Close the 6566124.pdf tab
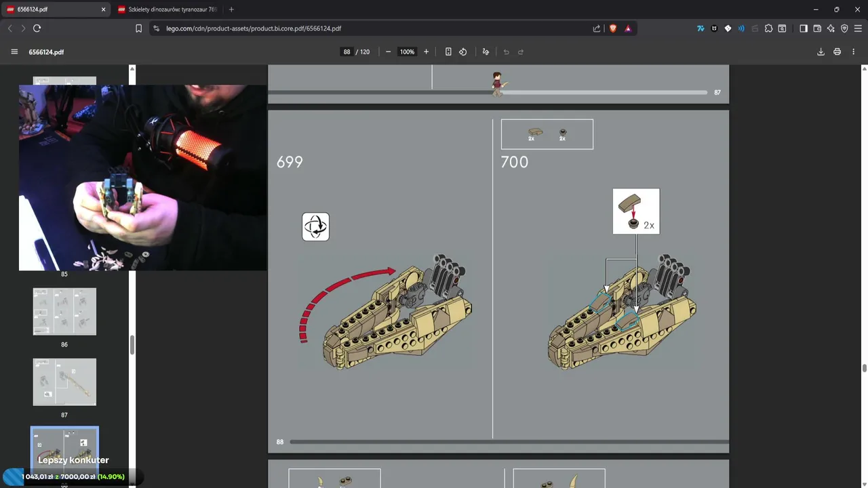This screenshot has height=488, width=868. pos(103,9)
